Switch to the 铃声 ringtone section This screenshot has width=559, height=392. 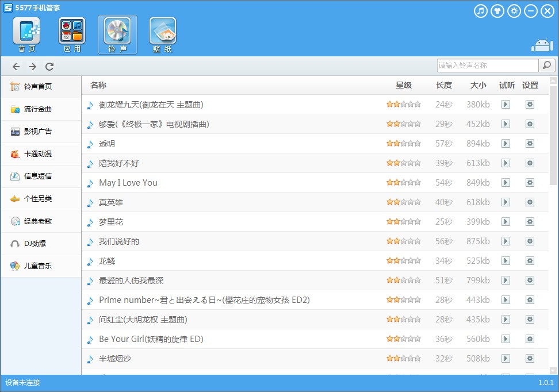tap(118, 35)
